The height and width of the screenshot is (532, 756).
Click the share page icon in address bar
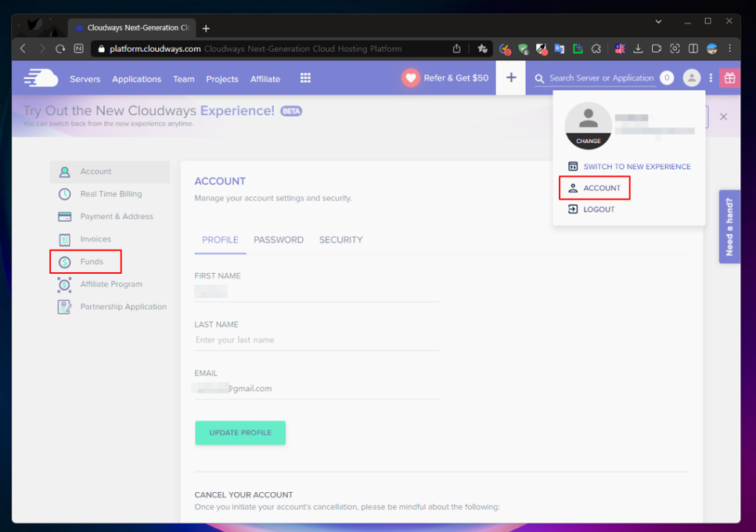[x=456, y=49]
